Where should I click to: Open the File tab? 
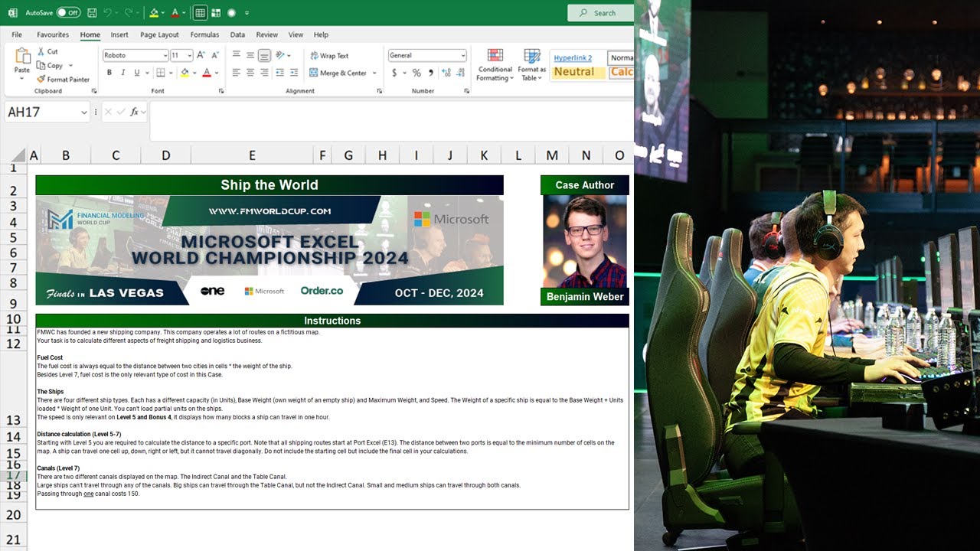pyautogui.click(x=17, y=34)
